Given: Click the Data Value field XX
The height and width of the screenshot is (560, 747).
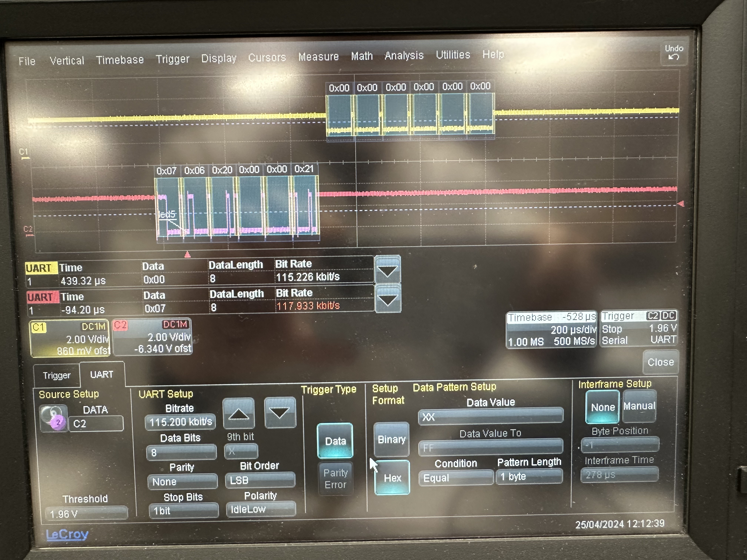Looking at the screenshot, I should (491, 416).
